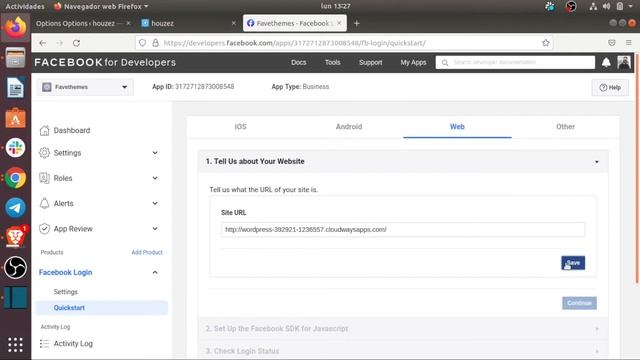Click the shield tracking protection icon

[142, 43]
